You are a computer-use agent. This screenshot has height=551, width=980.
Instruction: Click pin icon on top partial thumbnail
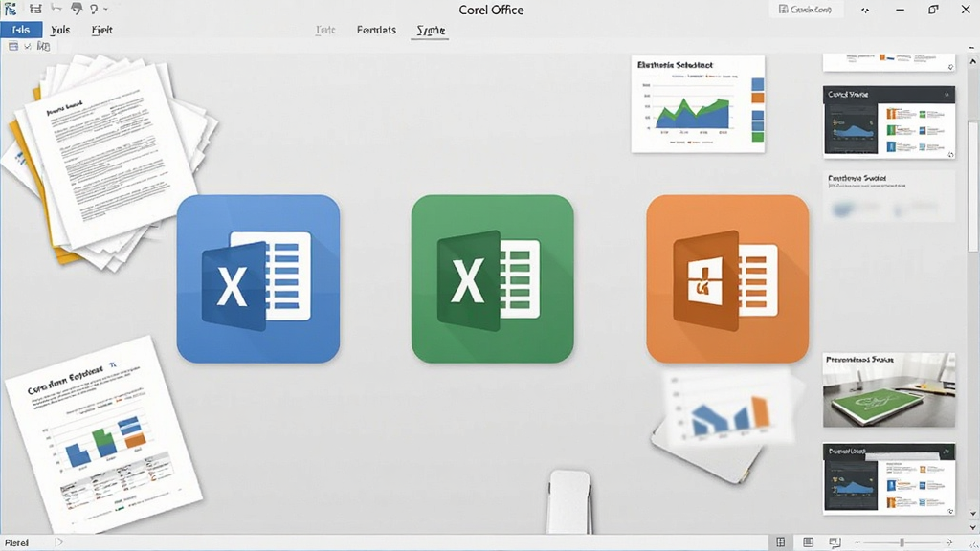[x=950, y=67]
